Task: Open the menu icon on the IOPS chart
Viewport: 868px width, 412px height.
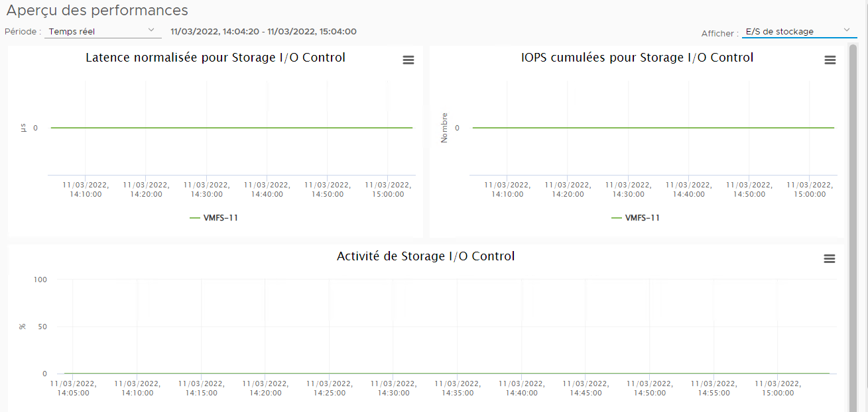Action: [x=830, y=60]
